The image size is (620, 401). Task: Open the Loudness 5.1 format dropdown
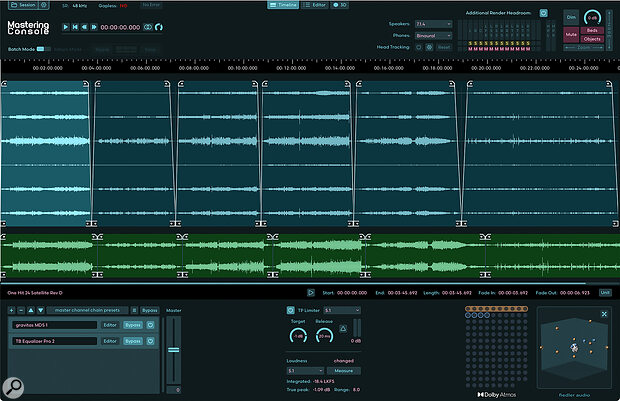pyautogui.click(x=305, y=371)
